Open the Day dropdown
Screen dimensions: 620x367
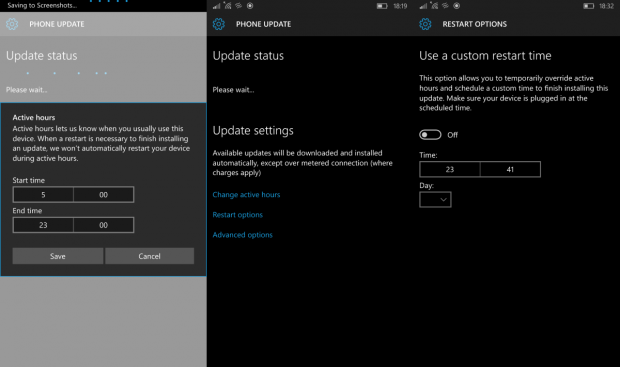click(x=435, y=200)
